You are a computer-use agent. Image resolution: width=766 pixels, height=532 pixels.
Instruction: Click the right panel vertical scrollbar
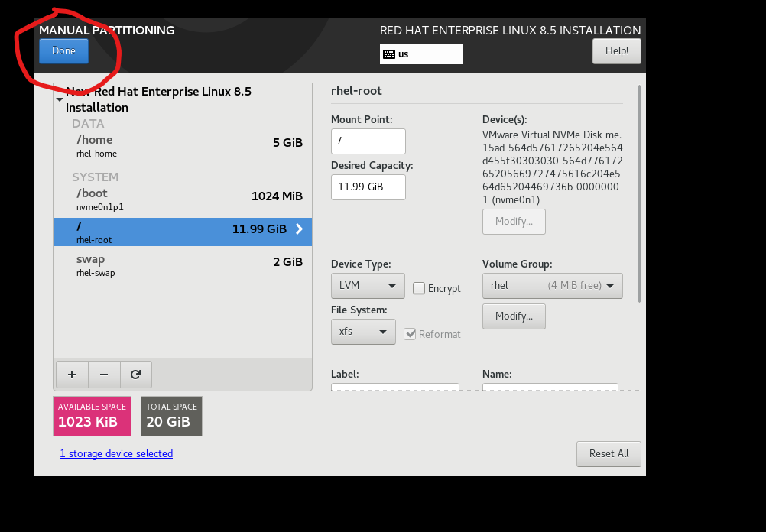(639, 193)
